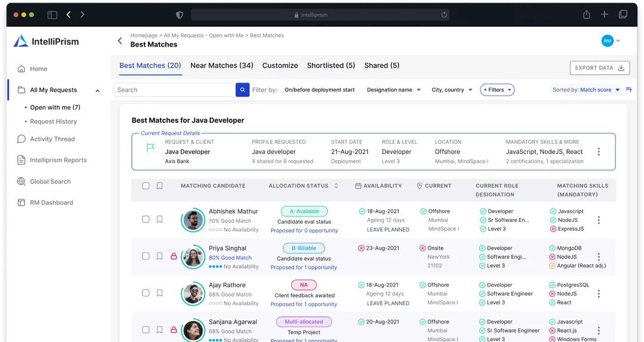
Task: Open RM Dashboard from the sidebar
Action: [51, 203]
